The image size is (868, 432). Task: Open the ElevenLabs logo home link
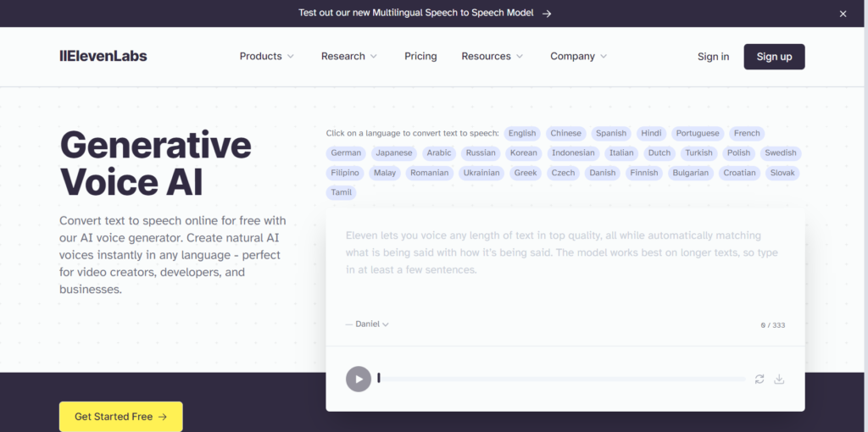[x=103, y=56]
